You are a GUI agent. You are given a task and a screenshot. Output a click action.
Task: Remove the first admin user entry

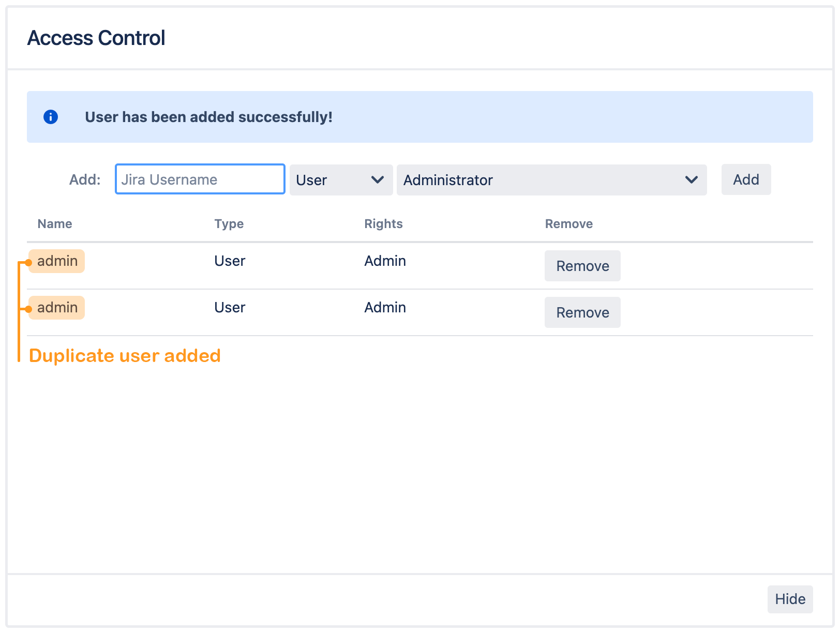(582, 266)
